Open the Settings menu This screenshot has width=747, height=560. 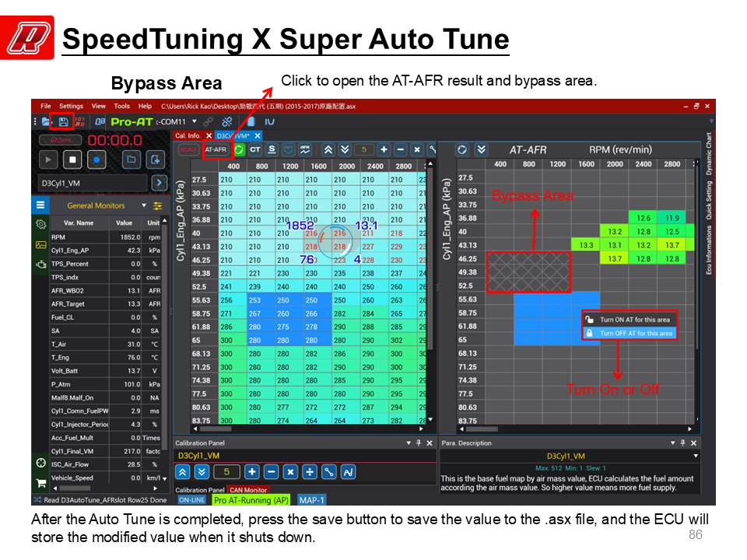tap(71, 107)
